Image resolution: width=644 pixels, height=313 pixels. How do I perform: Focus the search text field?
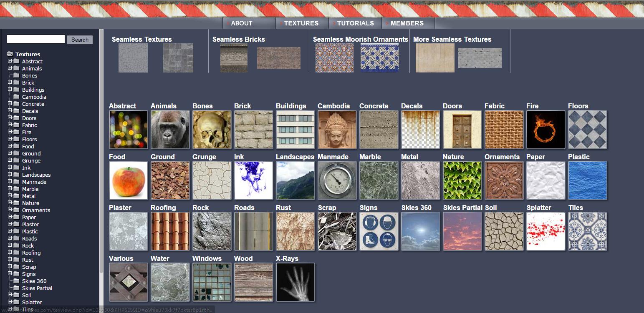point(36,39)
